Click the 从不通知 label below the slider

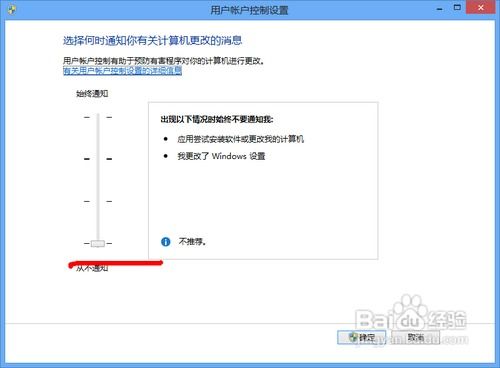coord(92,268)
